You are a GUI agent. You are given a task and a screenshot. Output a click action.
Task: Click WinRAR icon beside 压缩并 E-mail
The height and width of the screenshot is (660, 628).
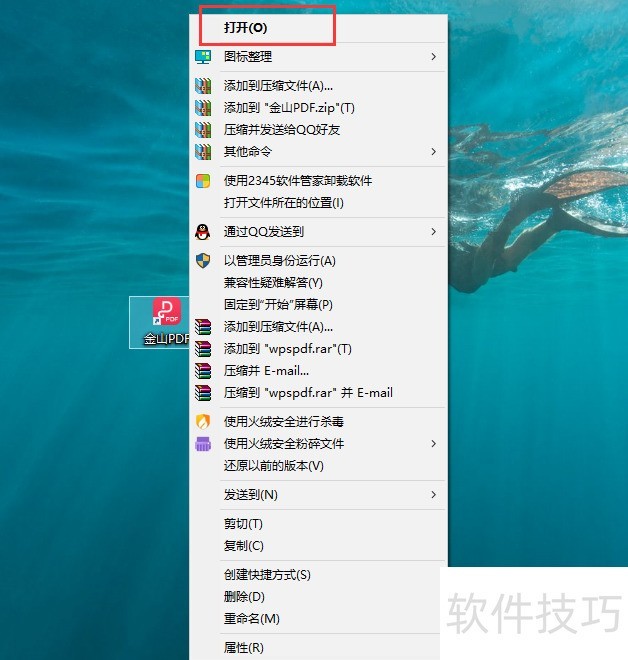click(203, 371)
